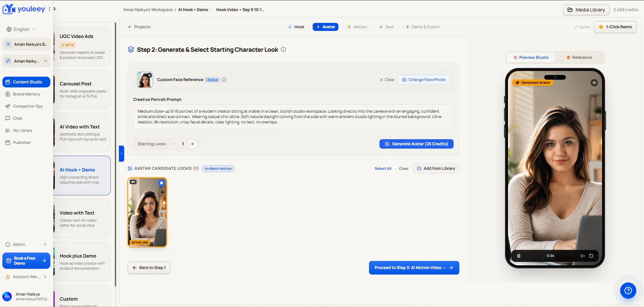Select the AI Video with Text card
Viewport: 644px width, 307px height.
[x=82, y=132]
